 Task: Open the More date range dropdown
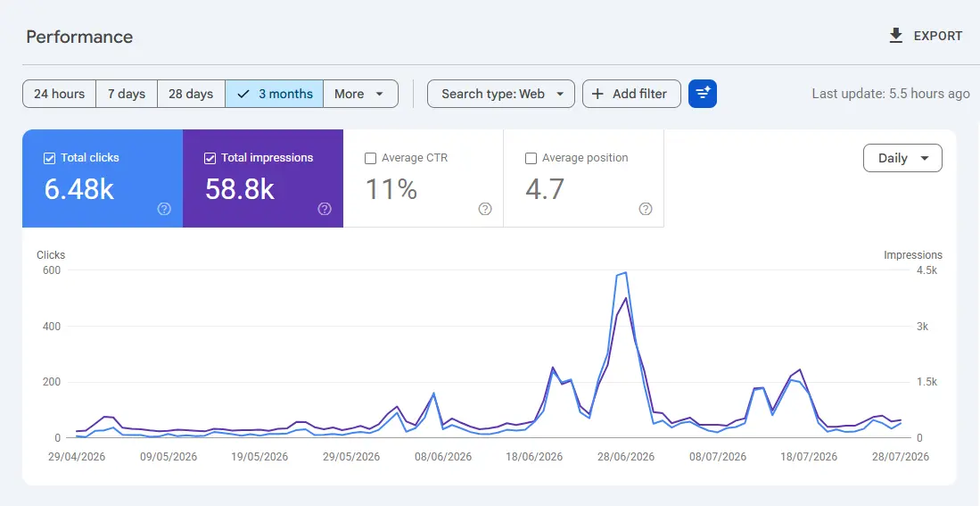coord(360,94)
